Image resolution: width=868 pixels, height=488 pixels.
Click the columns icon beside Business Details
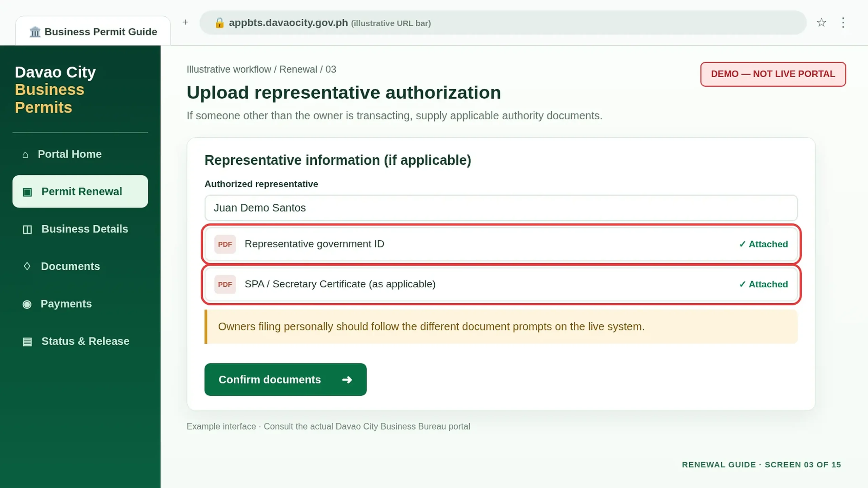27,229
